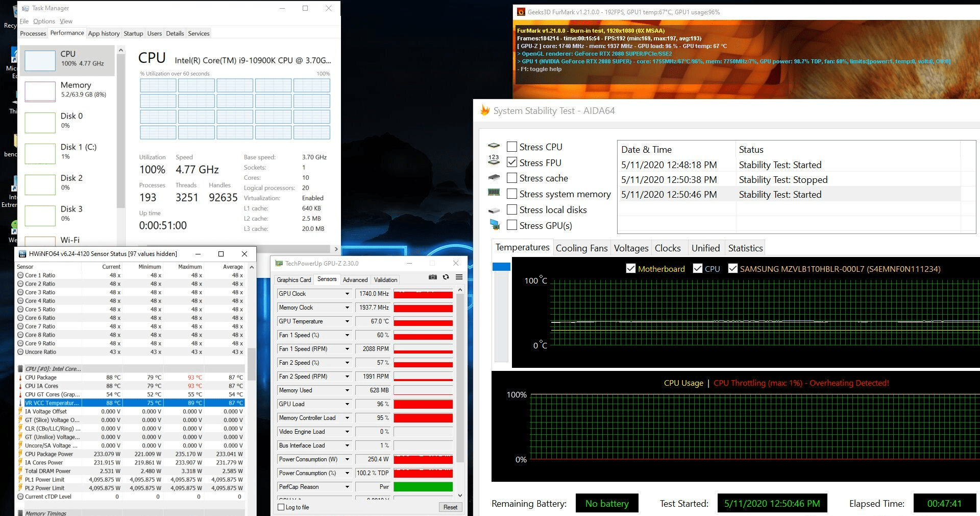Click the lightning icon for CPU Package Power
Viewport: 980px width, 516px height.
[20, 454]
